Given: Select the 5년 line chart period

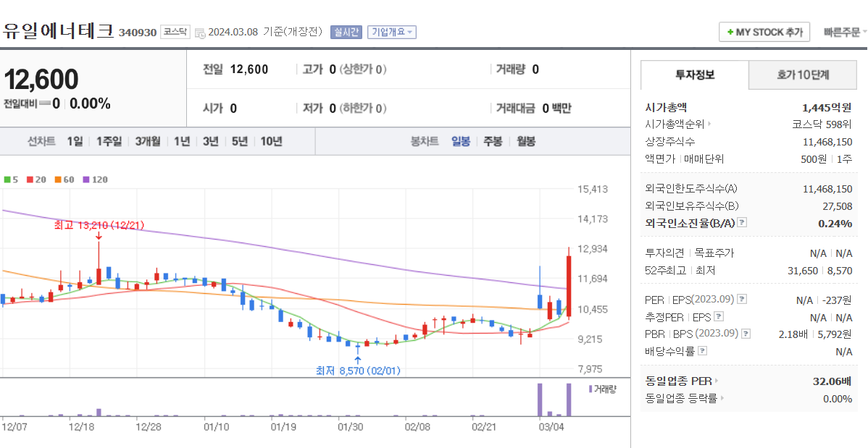Looking at the screenshot, I should [240, 142].
